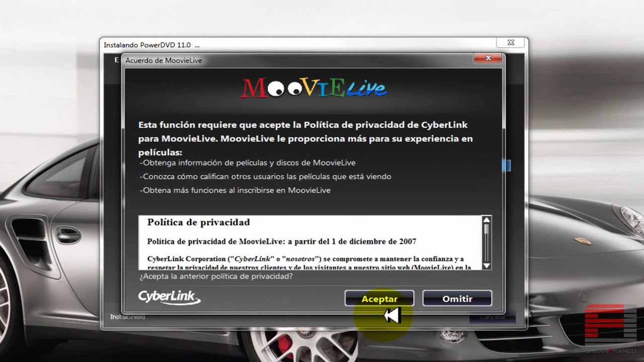This screenshot has height=362, width=644.
Task: Click the privacy policy scrollbar thumb
Action: click(x=487, y=229)
